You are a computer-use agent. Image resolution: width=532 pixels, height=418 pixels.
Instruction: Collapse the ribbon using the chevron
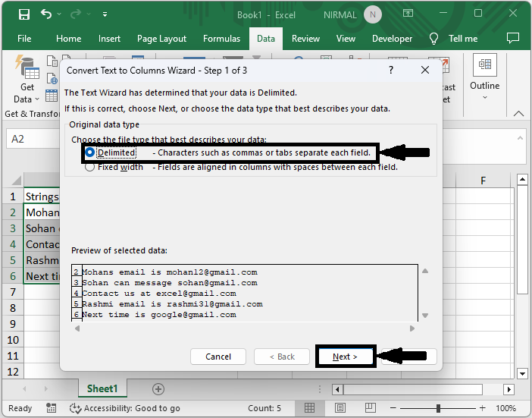pos(520,113)
